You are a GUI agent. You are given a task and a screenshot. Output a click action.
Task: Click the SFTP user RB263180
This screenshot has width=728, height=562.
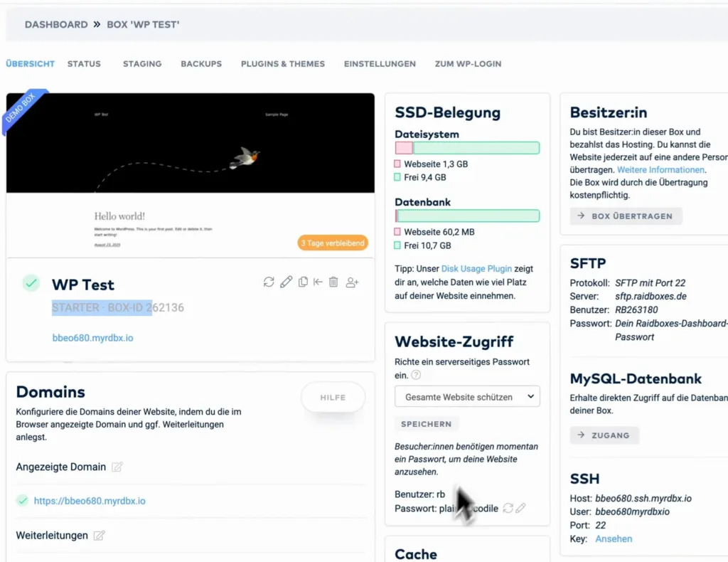click(x=636, y=309)
